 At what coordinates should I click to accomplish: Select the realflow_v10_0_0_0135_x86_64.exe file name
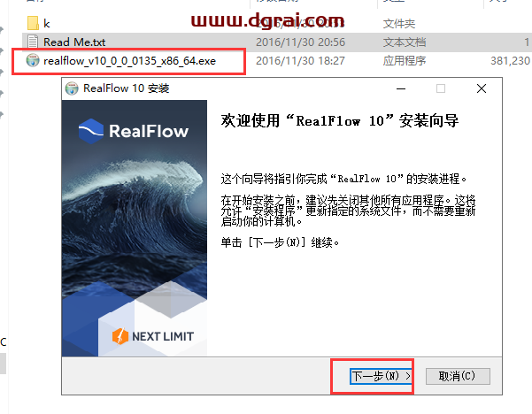pyautogui.click(x=129, y=61)
